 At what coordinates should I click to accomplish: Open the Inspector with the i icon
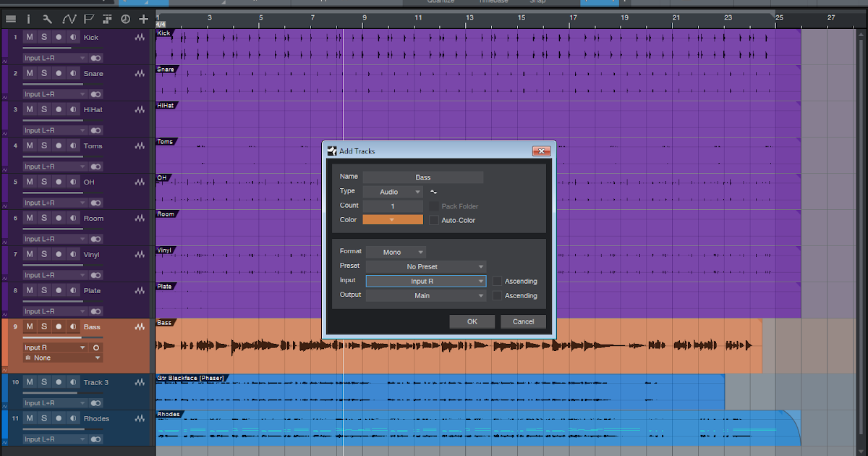point(29,19)
